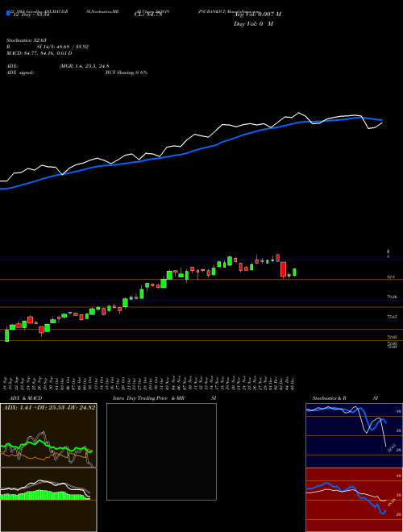Click the 'BUY Slowing @ 6%' signal text
403x532 pixels.
127,73
